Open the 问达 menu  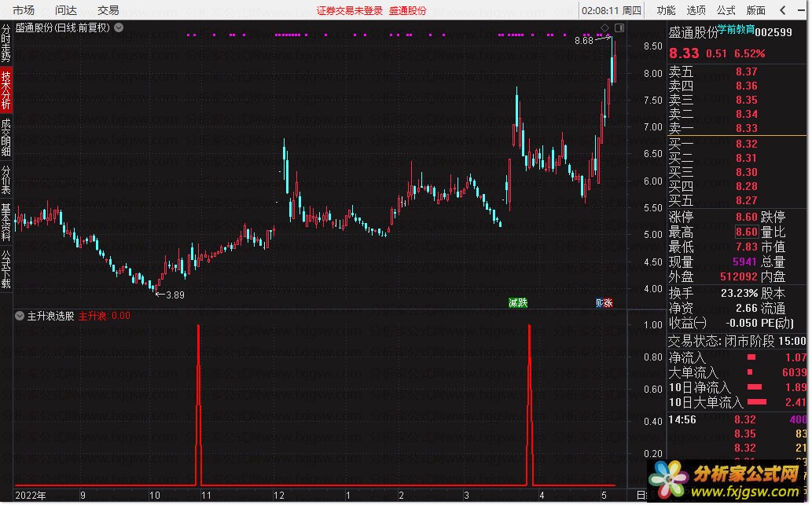(66, 10)
